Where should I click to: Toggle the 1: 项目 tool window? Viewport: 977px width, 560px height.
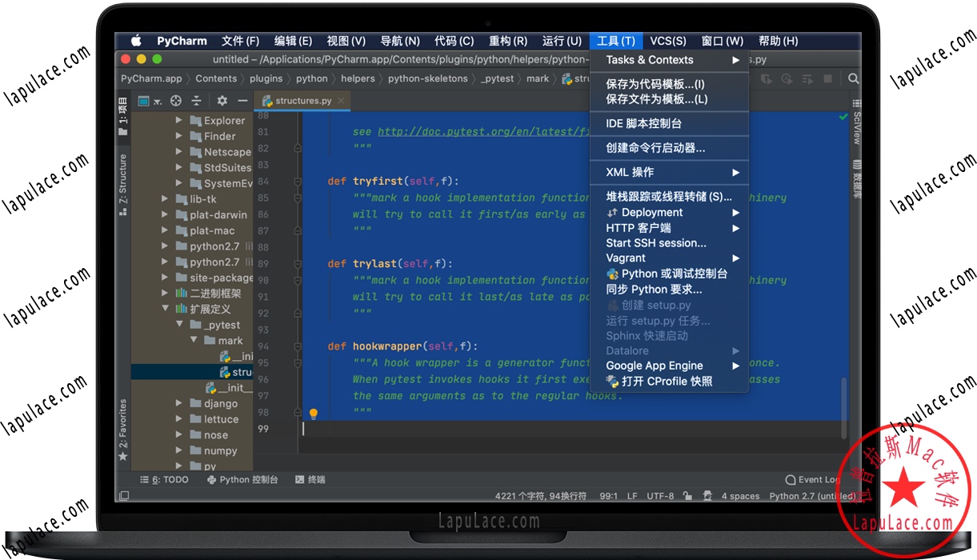122,116
